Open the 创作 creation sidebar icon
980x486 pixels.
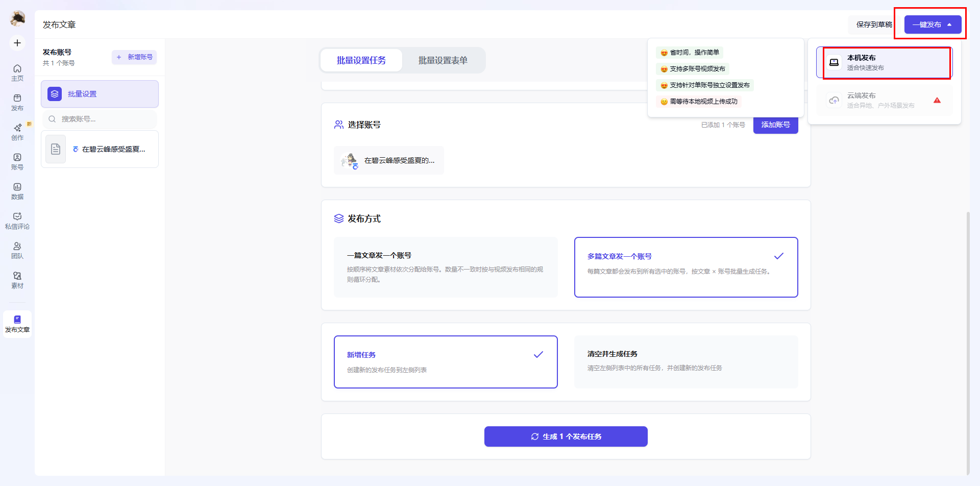tap(17, 132)
